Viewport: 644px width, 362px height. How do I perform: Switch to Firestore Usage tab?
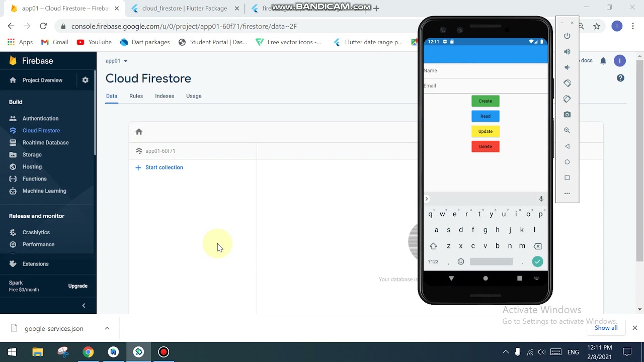194,96
